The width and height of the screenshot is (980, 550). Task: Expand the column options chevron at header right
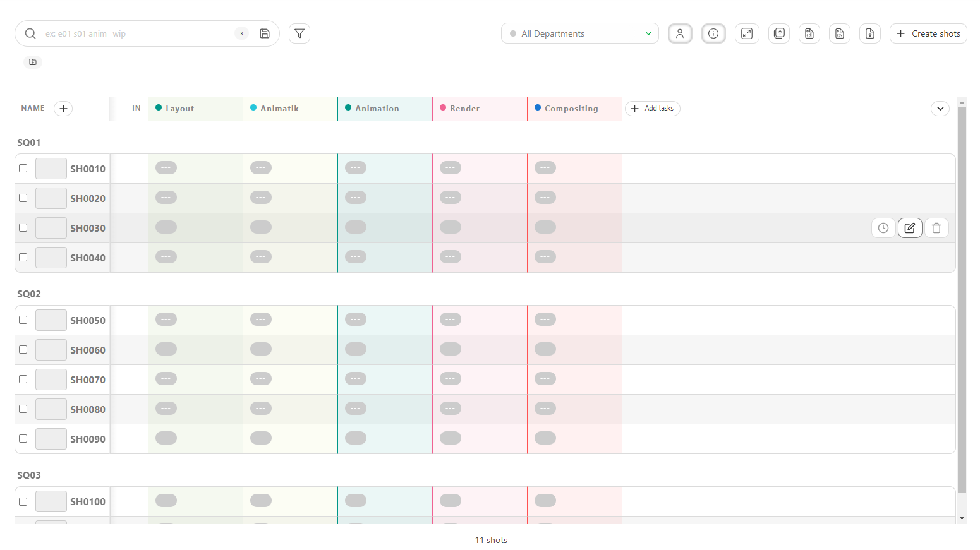tap(940, 109)
